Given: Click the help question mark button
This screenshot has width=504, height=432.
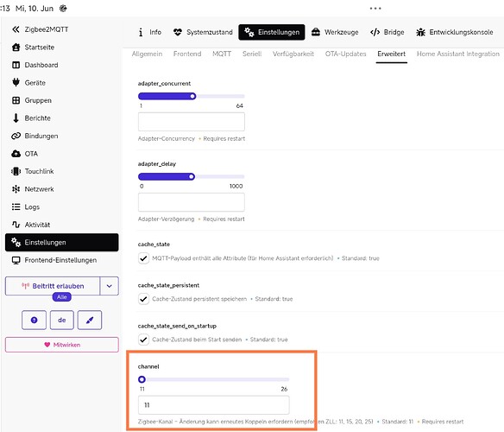Looking at the screenshot, I should pos(34,320).
